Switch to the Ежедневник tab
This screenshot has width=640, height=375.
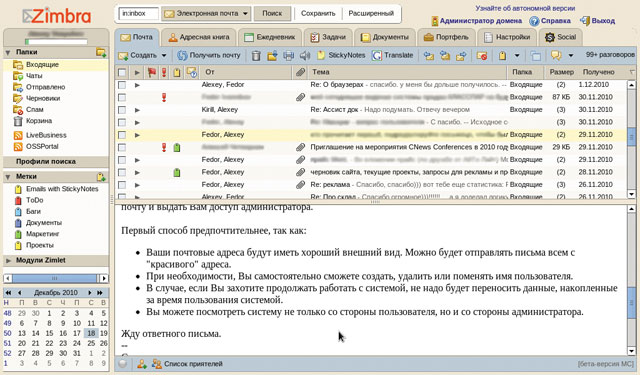pyautogui.click(x=270, y=37)
